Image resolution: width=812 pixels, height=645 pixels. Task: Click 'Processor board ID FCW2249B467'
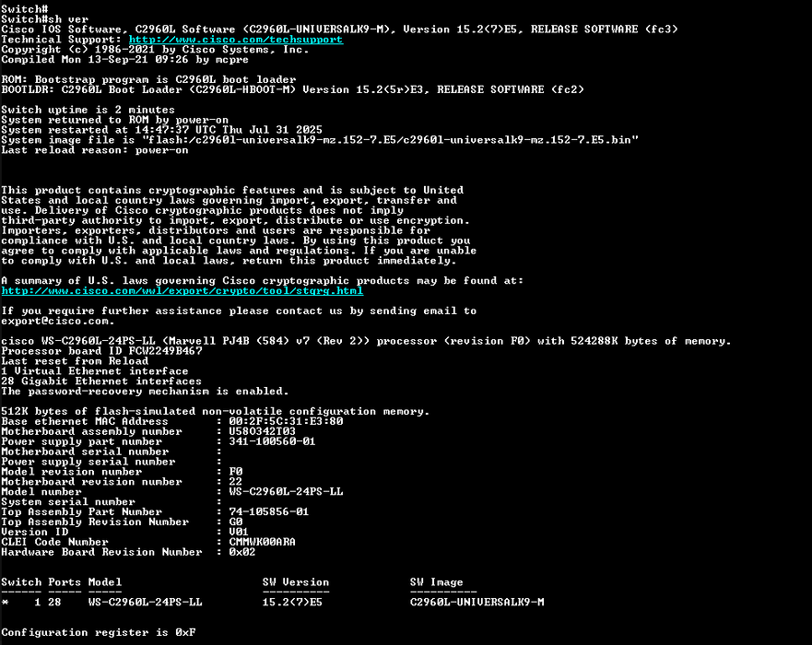point(101,351)
